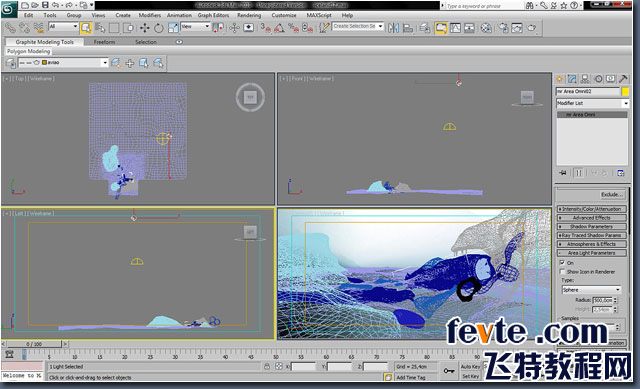Image resolution: width=640 pixels, height=389 pixels.
Task: Open the Curve Editor icon
Action: click(456, 28)
